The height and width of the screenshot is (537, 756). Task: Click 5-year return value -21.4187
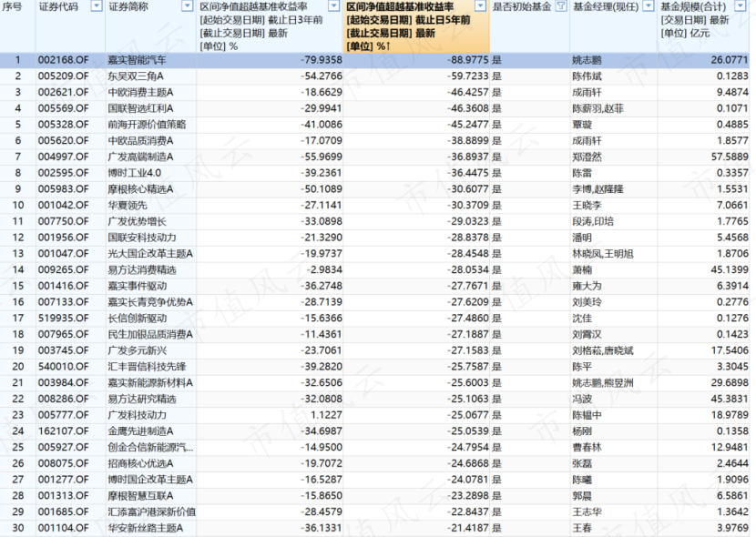coord(467,528)
